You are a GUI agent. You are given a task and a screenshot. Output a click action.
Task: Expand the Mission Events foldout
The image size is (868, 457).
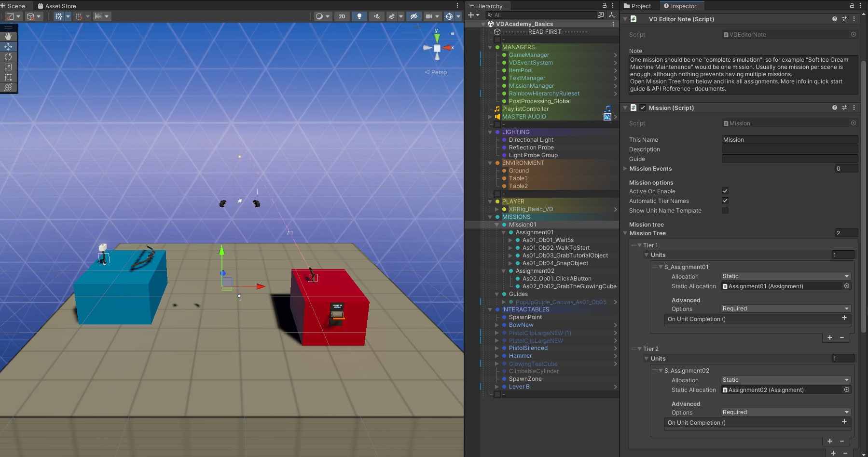point(625,169)
